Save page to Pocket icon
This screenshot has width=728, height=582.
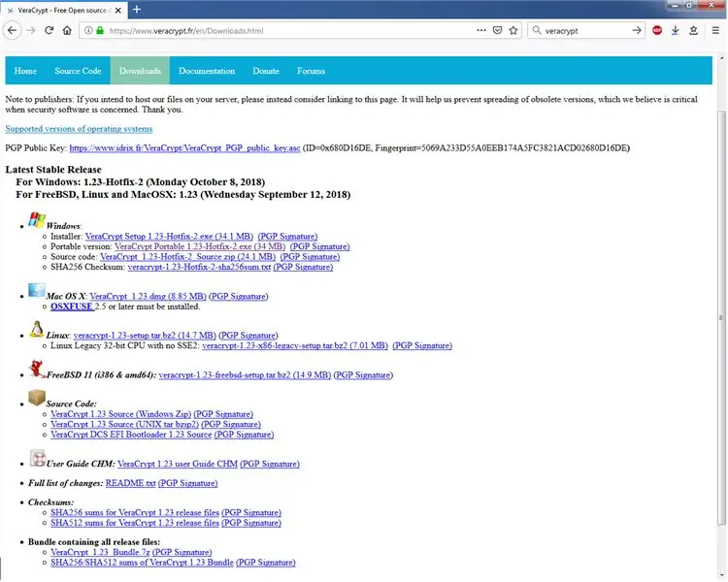pos(497,31)
